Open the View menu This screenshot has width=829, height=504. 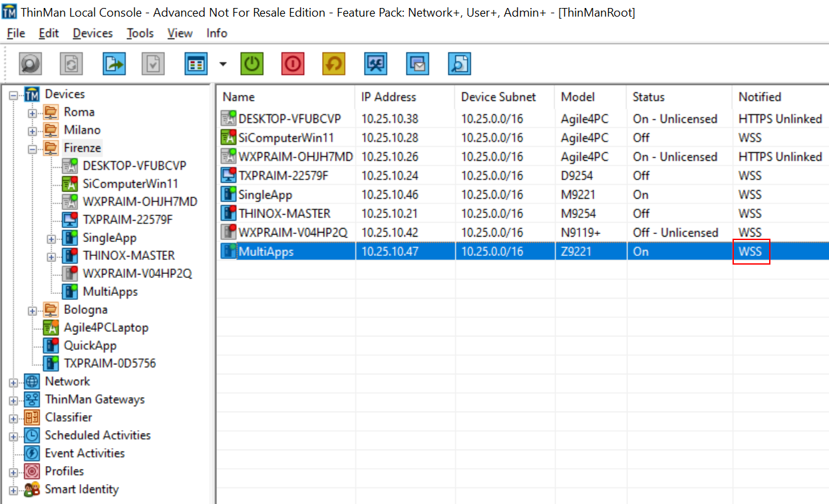[x=180, y=33]
